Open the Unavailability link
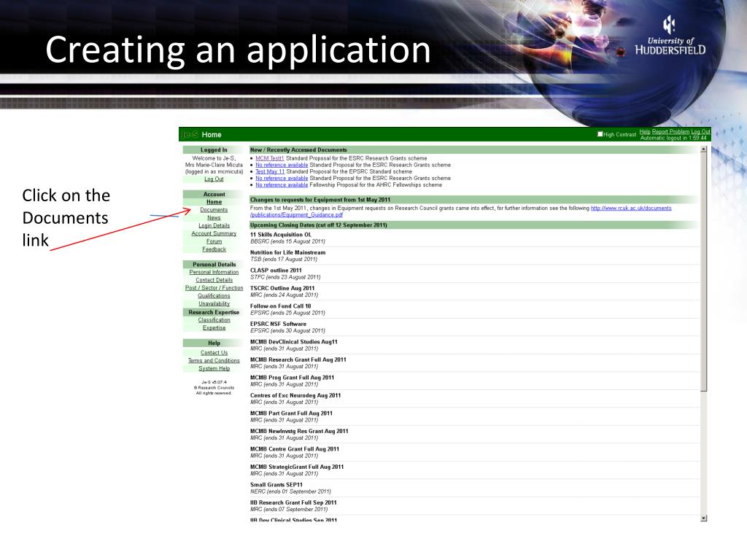The width and height of the screenshot is (747, 560). click(x=214, y=304)
